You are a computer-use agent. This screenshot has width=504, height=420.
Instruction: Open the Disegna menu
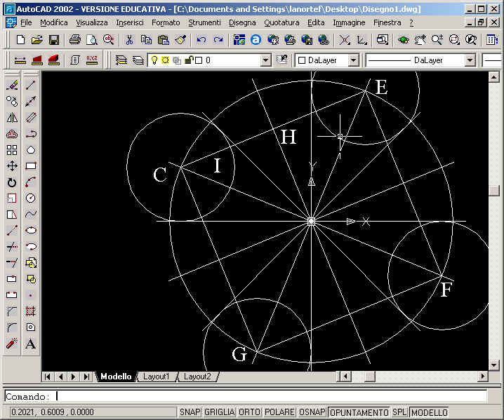coord(242,22)
